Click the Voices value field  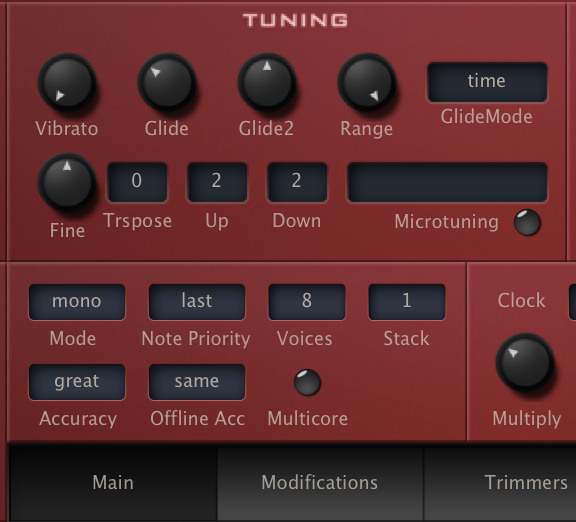point(307,301)
